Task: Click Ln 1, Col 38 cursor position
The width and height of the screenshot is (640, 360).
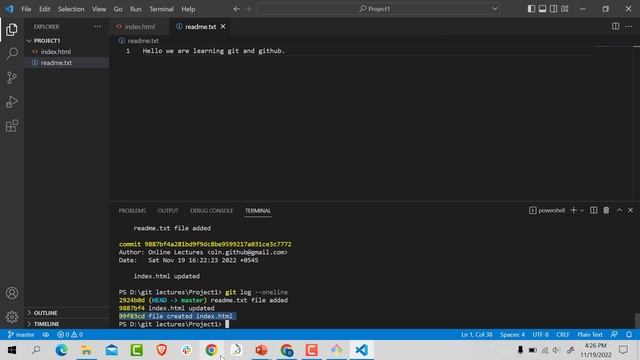Action: coord(477,335)
